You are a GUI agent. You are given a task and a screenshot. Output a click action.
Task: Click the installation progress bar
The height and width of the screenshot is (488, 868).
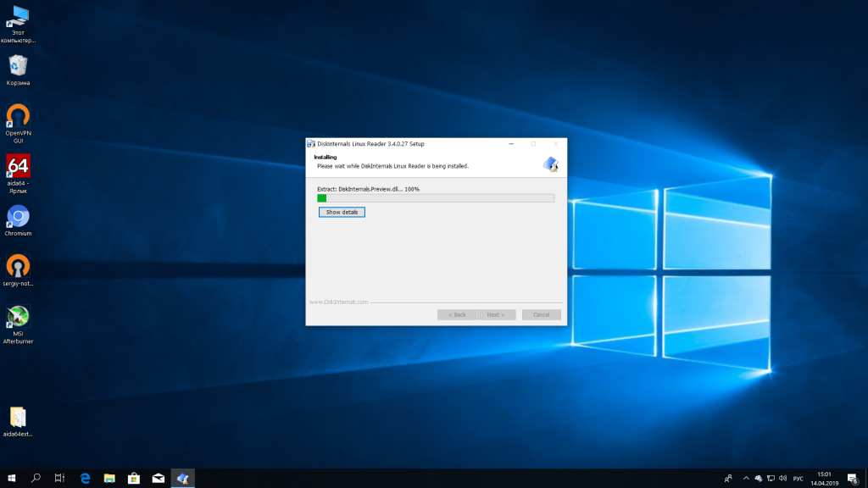click(435, 198)
